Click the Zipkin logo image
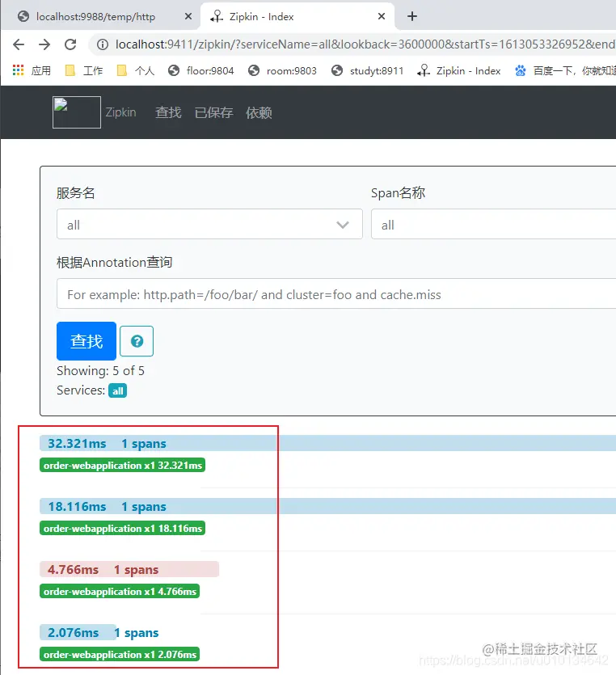 pos(77,112)
